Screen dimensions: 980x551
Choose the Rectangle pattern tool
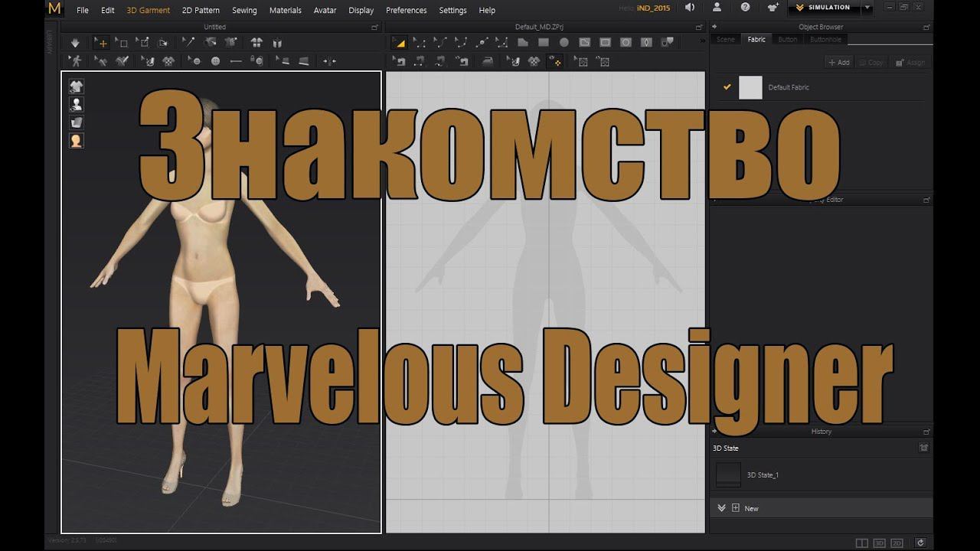(x=544, y=43)
